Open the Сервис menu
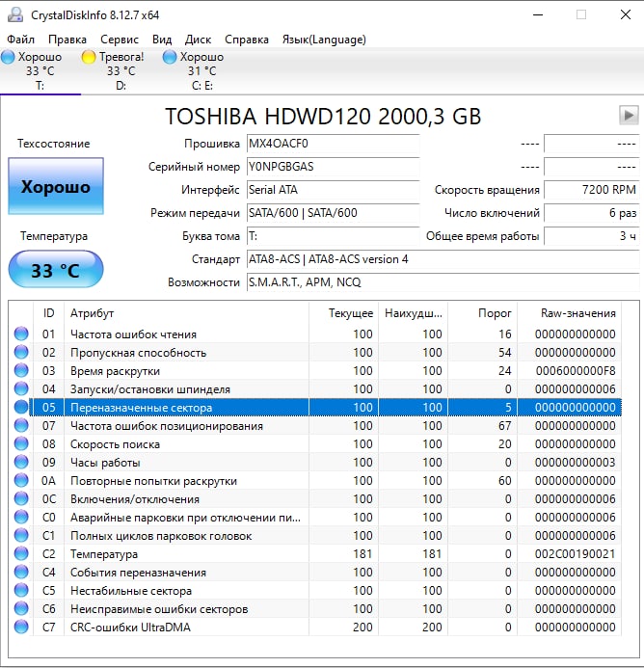The image size is (644, 668). pyautogui.click(x=120, y=40)
